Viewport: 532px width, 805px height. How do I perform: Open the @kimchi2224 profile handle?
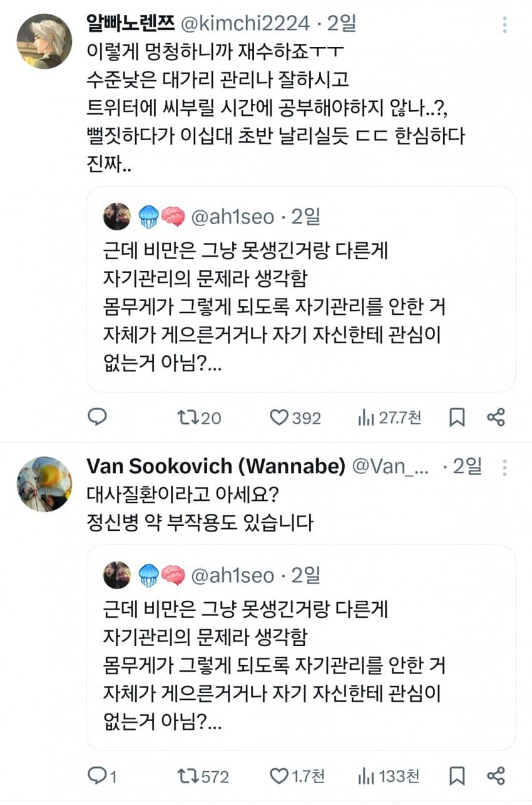point(245,24)
